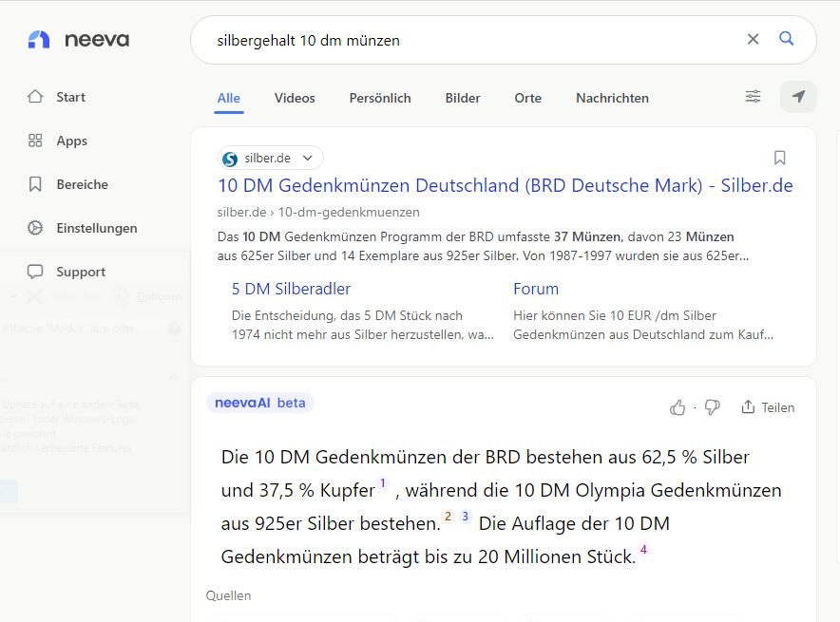
Task: Open the Forum sublink
Action: click(x=536, y=289)
